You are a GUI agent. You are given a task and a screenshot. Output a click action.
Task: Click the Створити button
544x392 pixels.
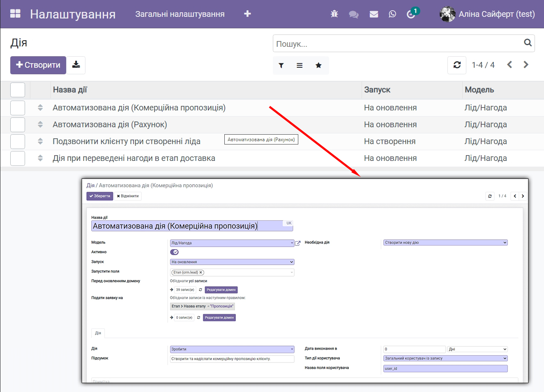(38, 65)
